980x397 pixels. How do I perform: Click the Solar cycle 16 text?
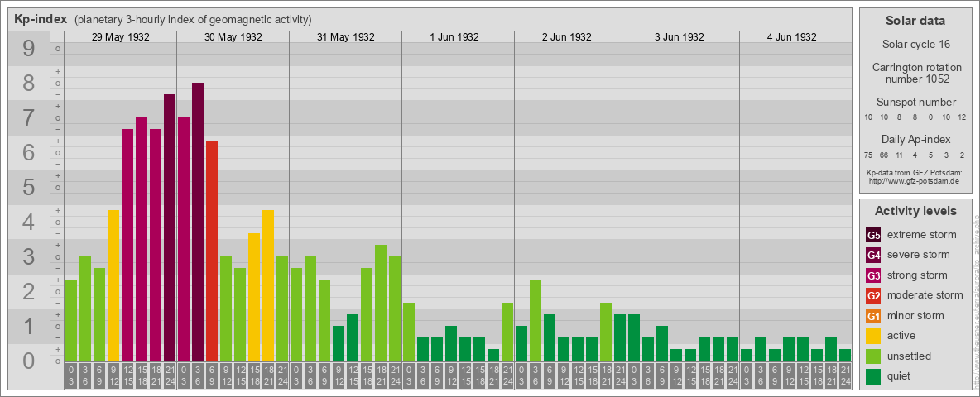pos(915,45)
